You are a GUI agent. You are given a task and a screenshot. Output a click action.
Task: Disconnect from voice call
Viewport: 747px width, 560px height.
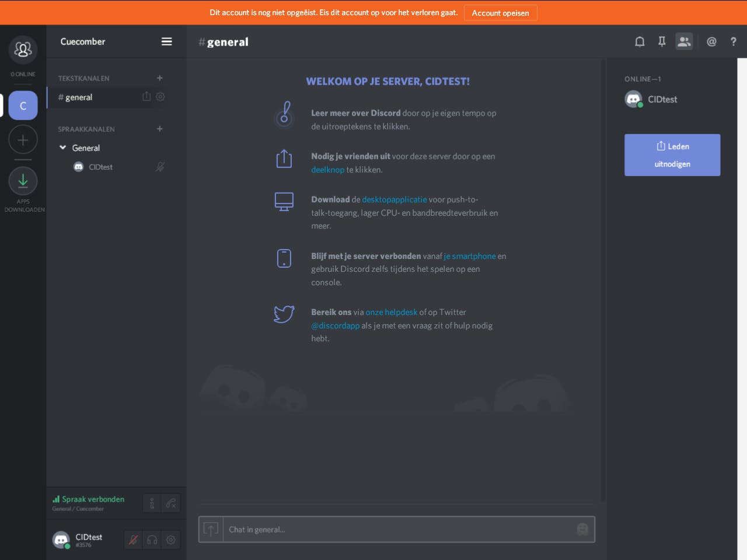point(171,503)
